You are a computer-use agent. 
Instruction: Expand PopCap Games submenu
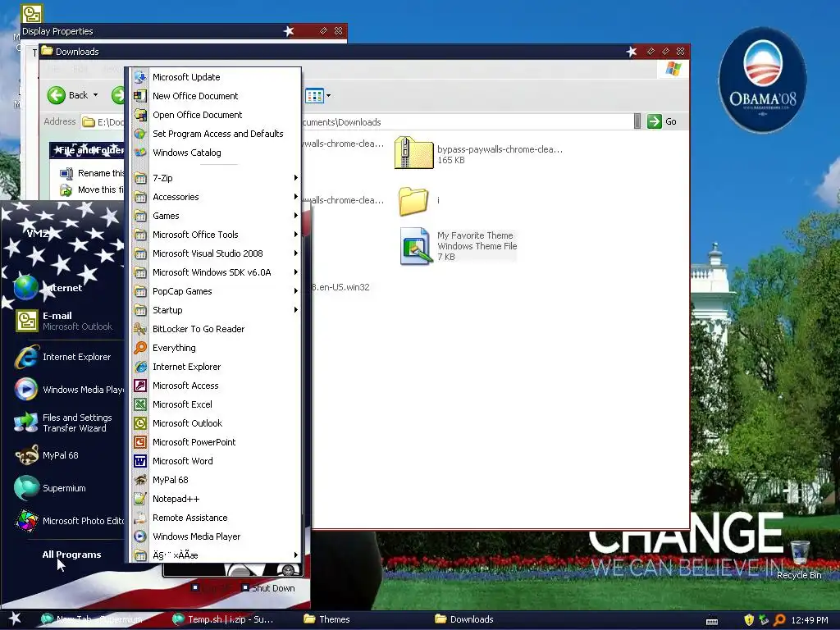coord(216,291)
